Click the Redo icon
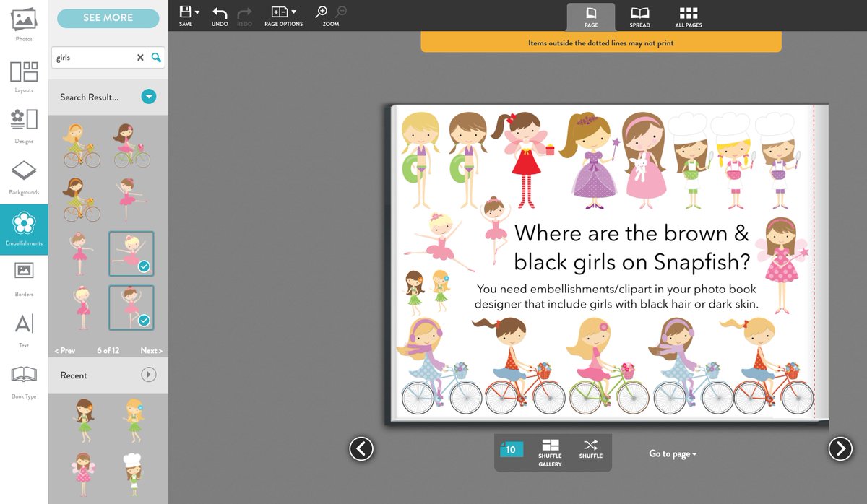Viewport: 867px width, 504px height. click(x=244, y=16)
